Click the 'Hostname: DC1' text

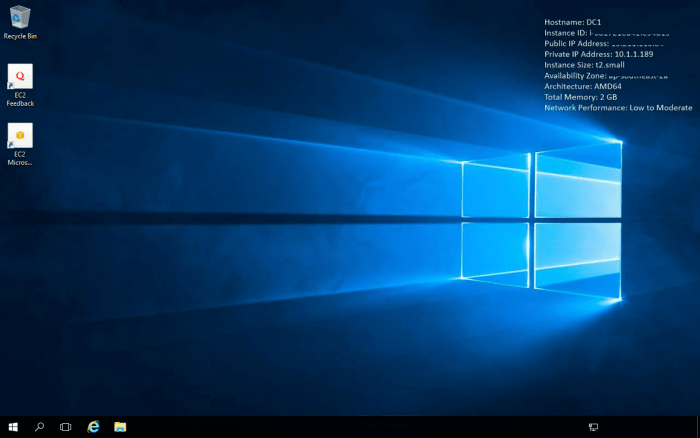(x=572, y=22)
